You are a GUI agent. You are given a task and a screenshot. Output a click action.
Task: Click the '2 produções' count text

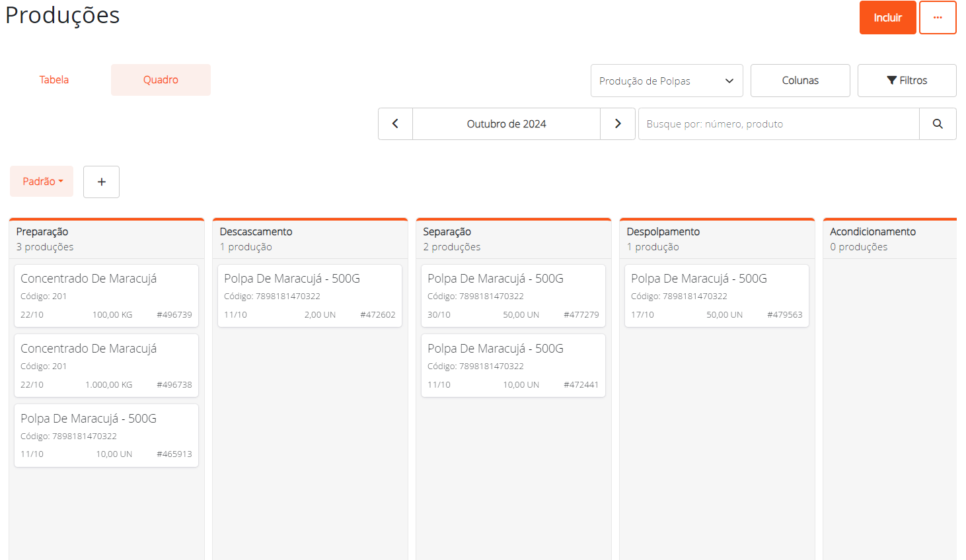[x=452, y=247]
